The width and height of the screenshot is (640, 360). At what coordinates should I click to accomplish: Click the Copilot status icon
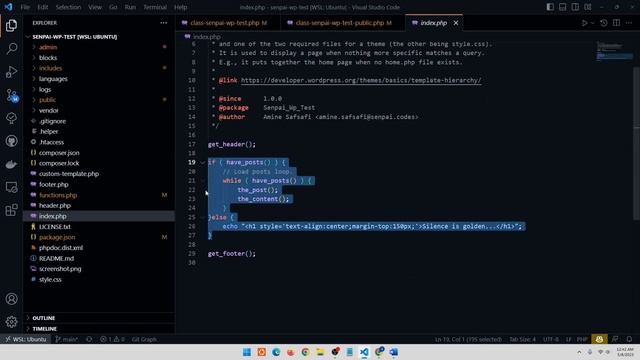click(599, 339)
